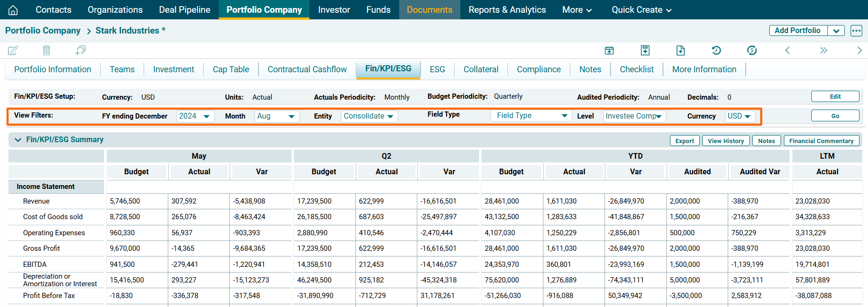
Task: Open the FY year 2024 dropdown
Action: click(195, 116)
